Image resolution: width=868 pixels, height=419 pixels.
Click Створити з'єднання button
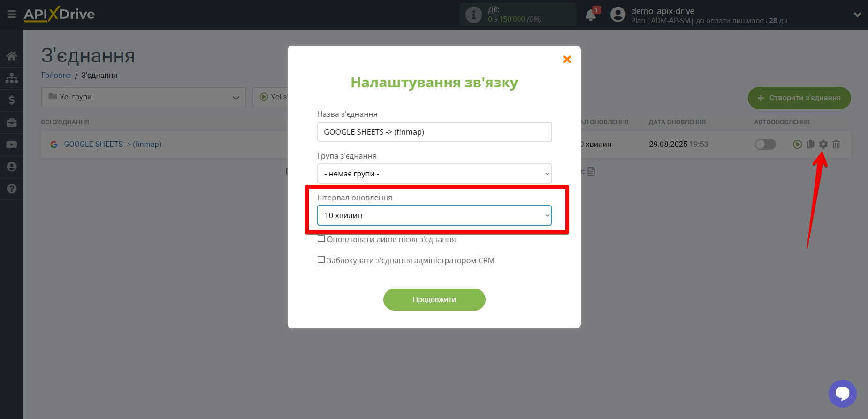click(799, 98)
